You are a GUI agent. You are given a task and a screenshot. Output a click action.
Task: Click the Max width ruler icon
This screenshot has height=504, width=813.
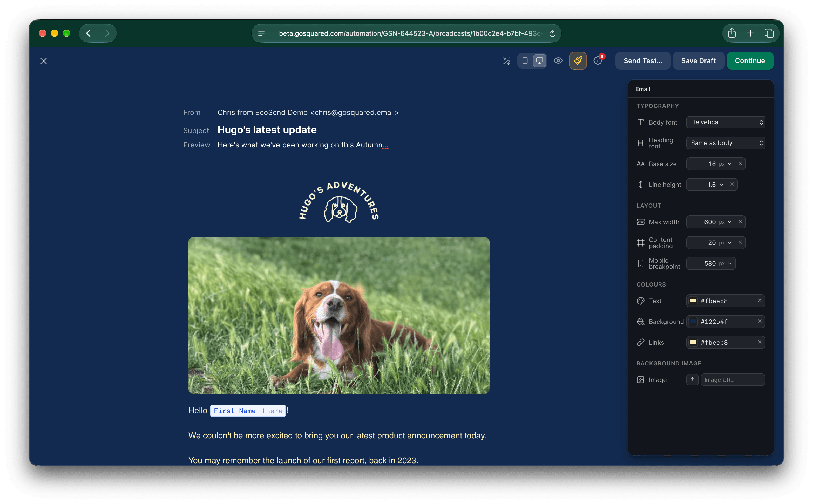click(640, 222)
